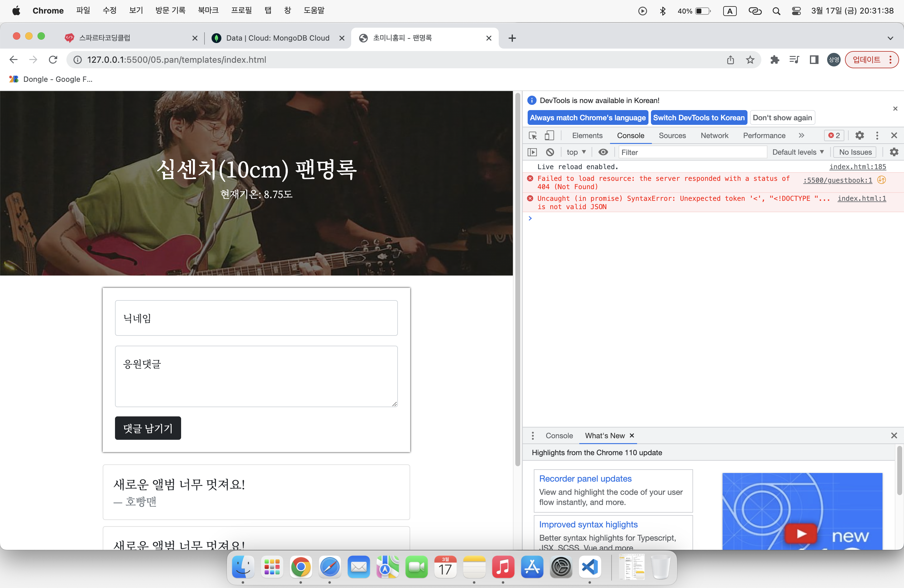Switch to the Sources tab

(672, 136)
